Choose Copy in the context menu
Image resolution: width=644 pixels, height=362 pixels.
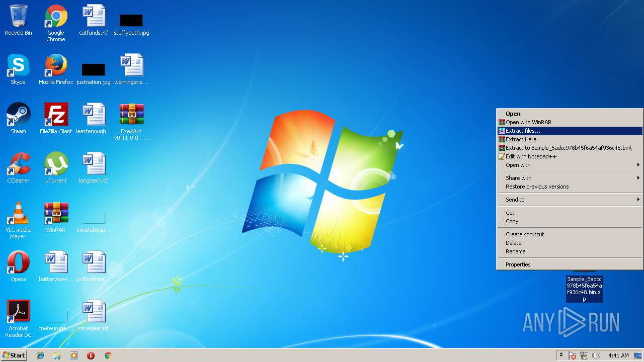point(570,221)
